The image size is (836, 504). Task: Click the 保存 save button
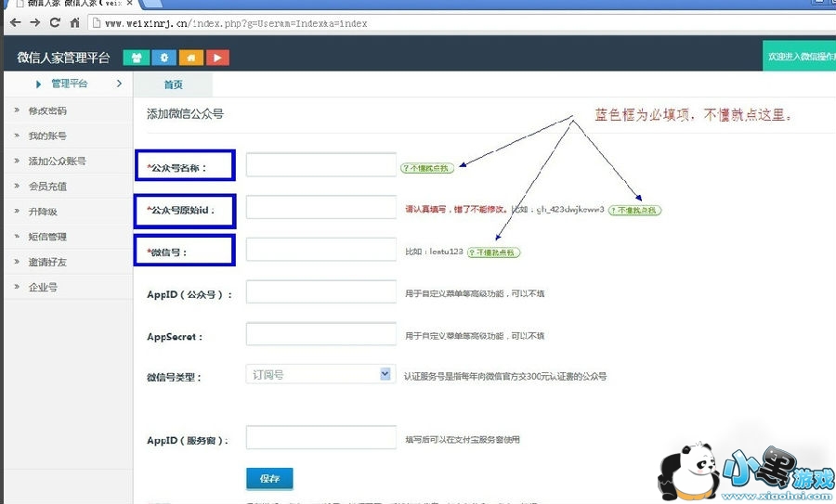[269, 478]
